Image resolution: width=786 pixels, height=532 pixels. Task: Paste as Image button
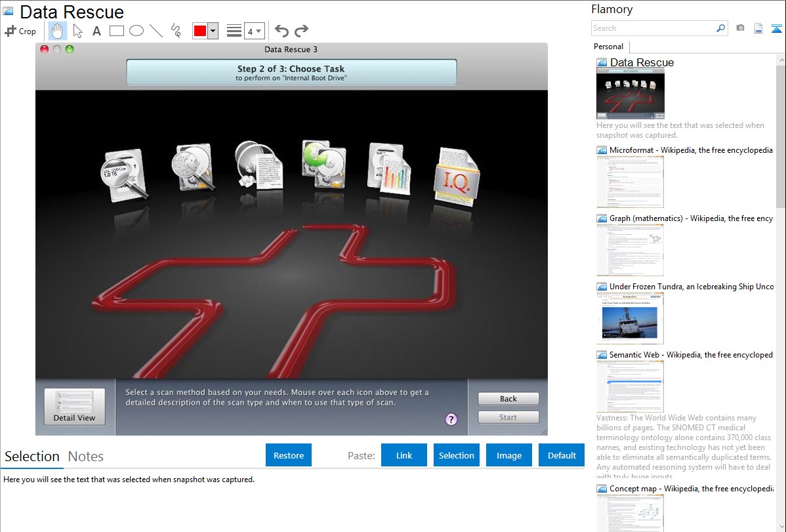coord(509,455)
